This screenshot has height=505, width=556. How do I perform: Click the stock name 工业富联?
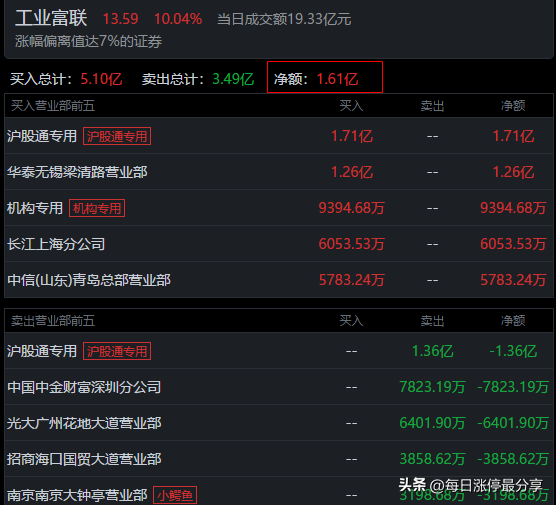click(x=51, y=18)
